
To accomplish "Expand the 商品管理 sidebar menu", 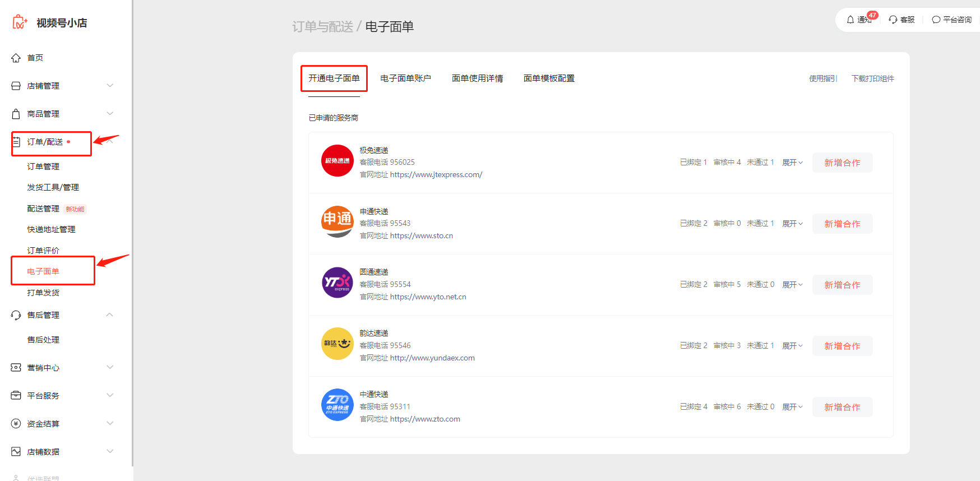I will pos(110,114).
